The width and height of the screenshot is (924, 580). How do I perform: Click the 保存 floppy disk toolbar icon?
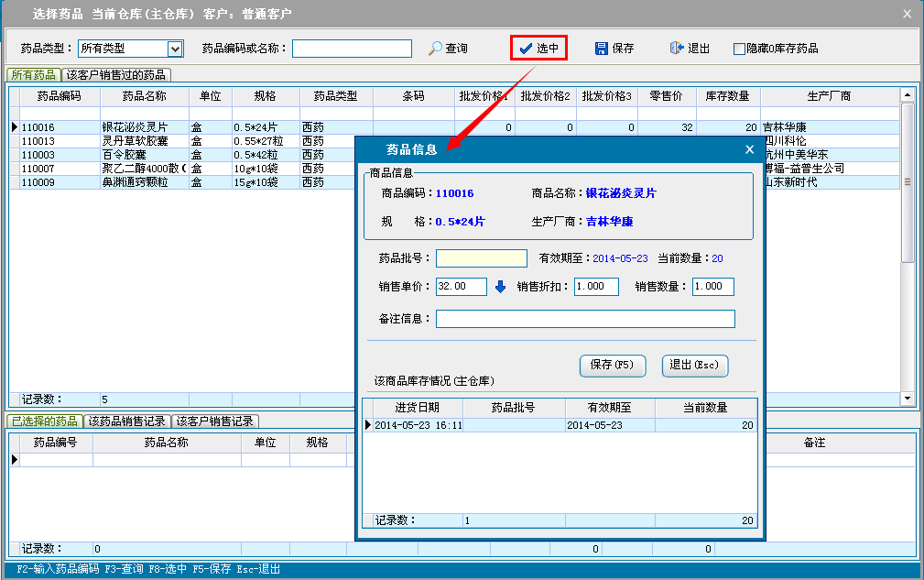pos(602,49)
